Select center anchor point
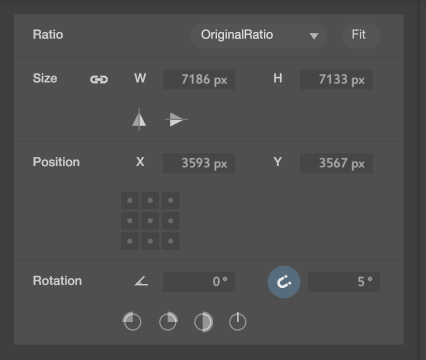The height and width of the screenshot is (360, 426). 150,221
